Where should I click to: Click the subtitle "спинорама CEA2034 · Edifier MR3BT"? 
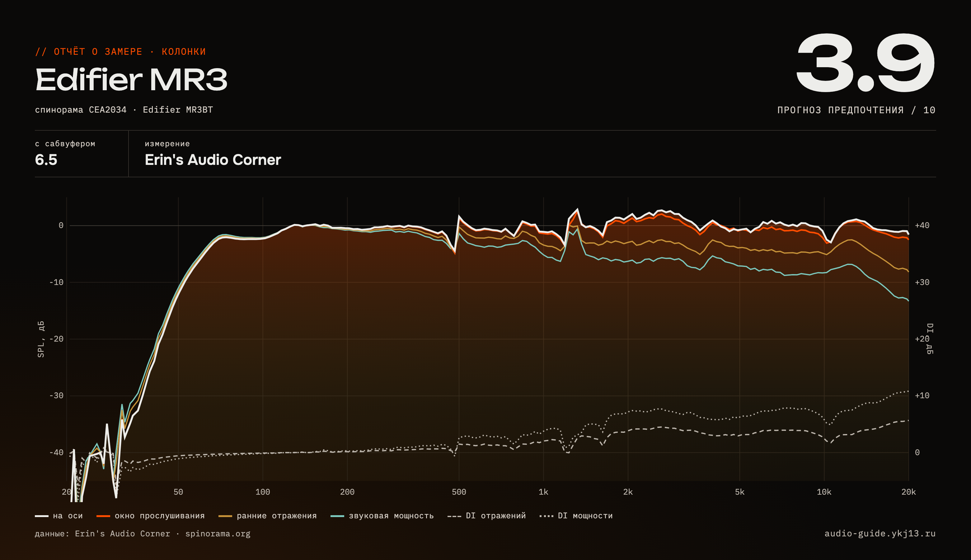coord(124,110)
